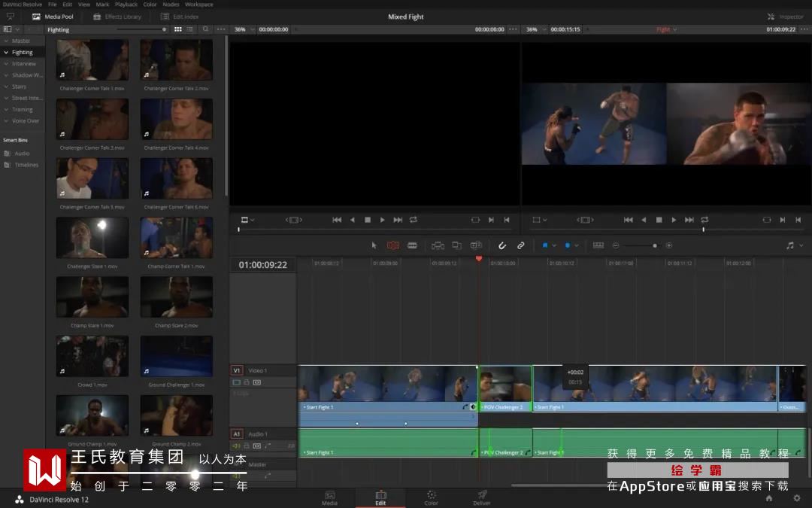Jump to first frame in timeline viewer

[628, 220]
